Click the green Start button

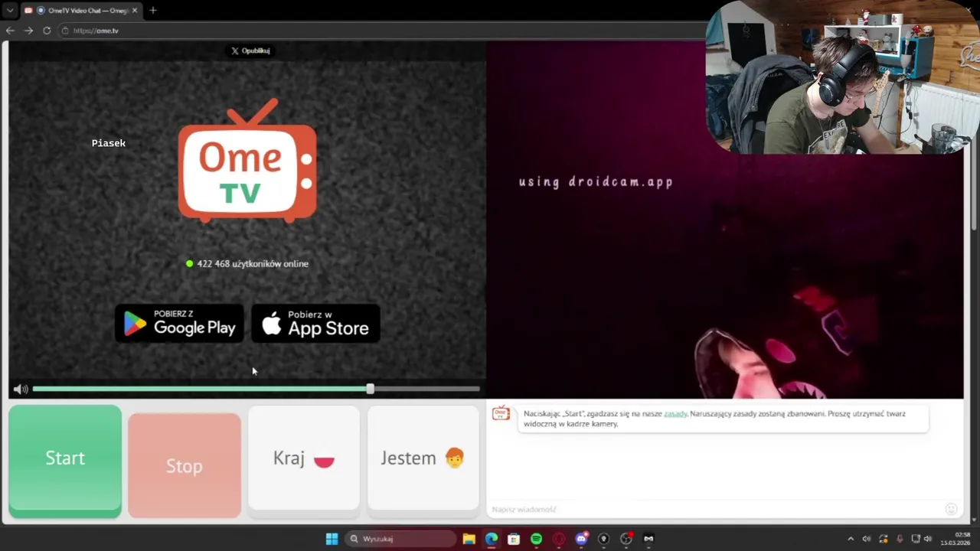tap(65, 461)
